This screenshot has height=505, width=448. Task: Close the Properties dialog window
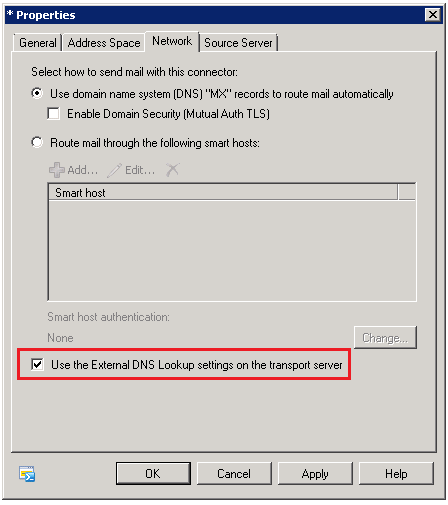[x=433, y=15]
